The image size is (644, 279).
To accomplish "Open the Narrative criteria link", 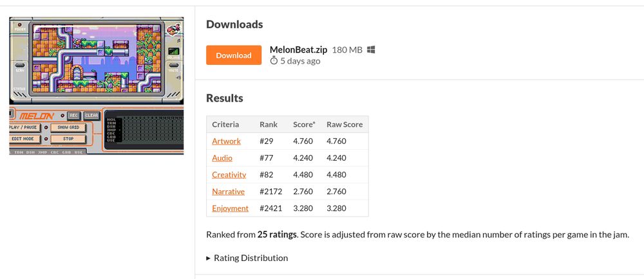I will point(229,192).
